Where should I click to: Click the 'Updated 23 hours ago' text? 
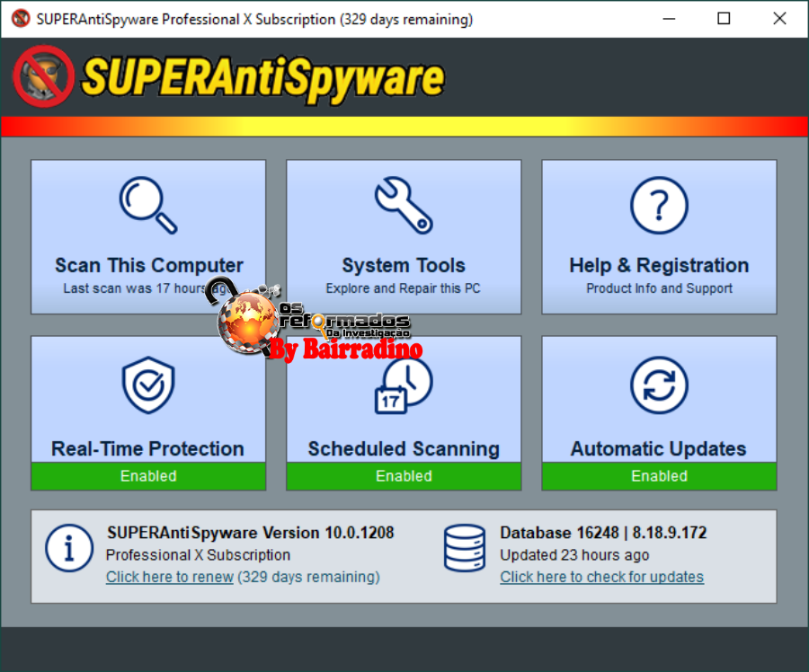[574, 555]
